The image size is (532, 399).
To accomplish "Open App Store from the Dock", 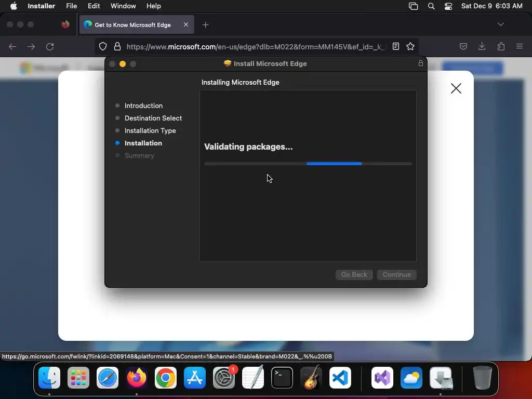I will (195, 378).
